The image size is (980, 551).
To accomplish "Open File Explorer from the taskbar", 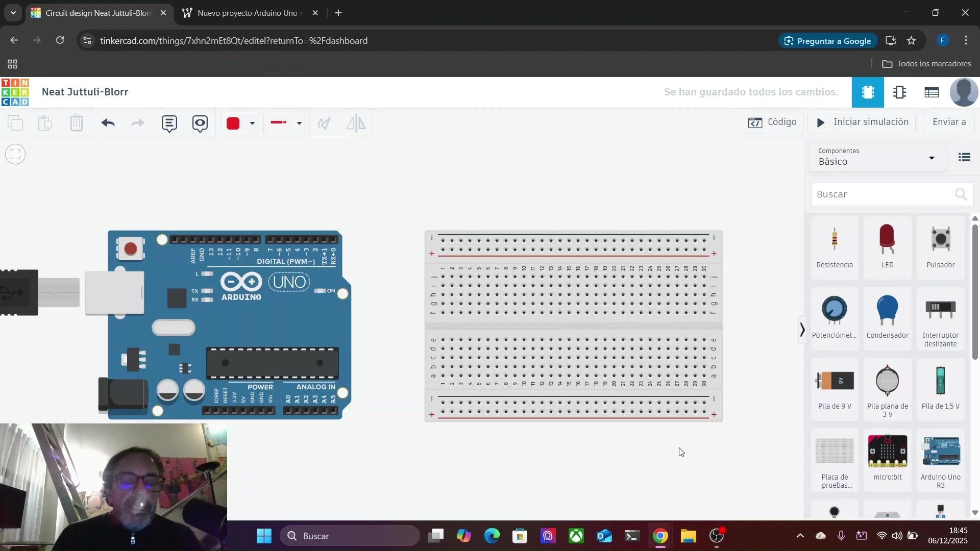I will tap(688, 536).
